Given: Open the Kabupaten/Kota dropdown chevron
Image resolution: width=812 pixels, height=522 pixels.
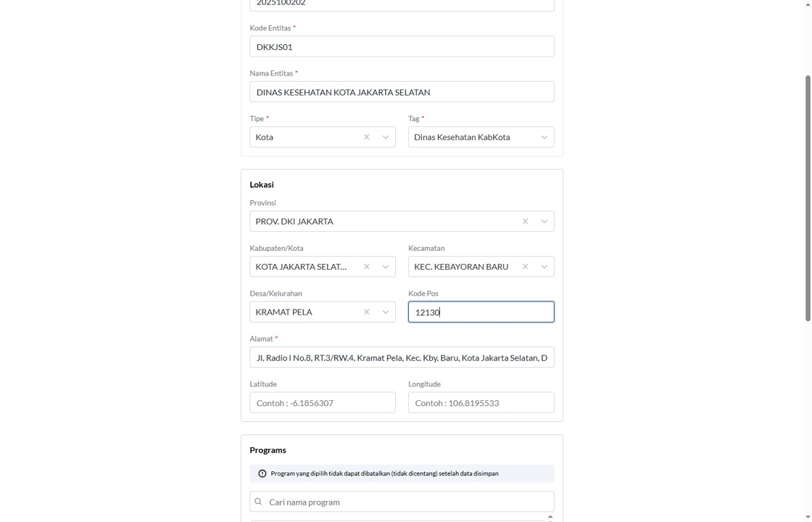Looking at the screenshot, I should [x=385, y=267].
